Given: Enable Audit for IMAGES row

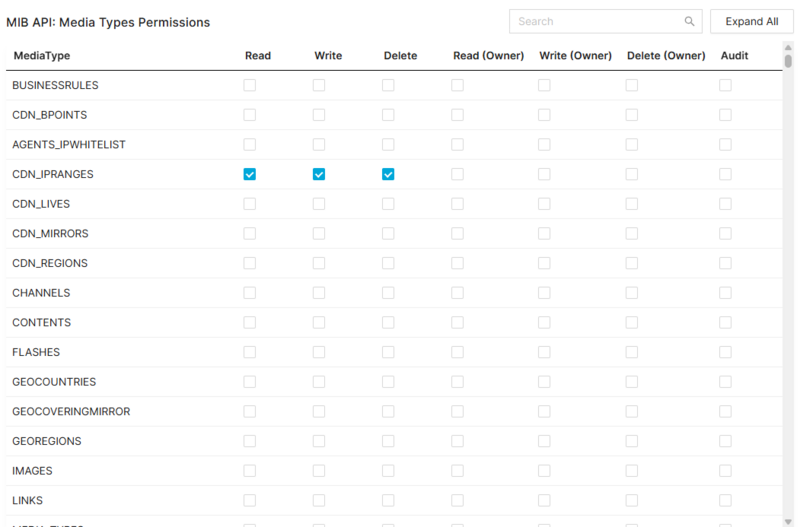Looking at the screenshot, I should click(725, 471).
